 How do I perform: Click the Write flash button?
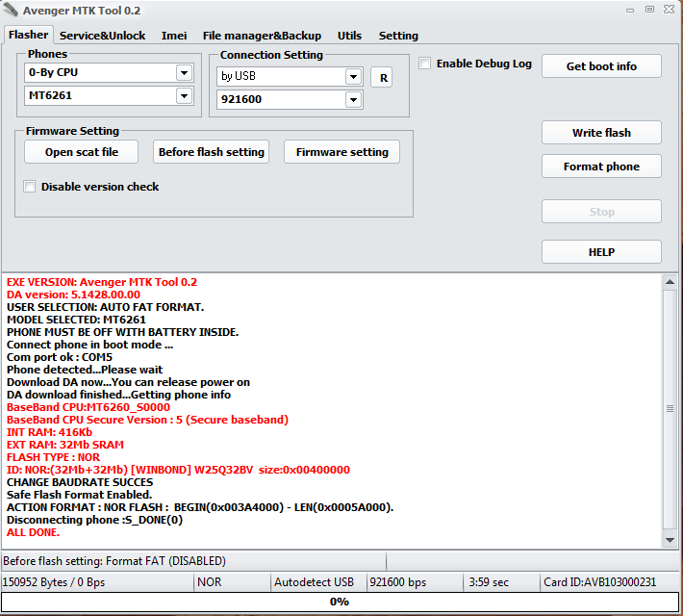coord(601,133)
